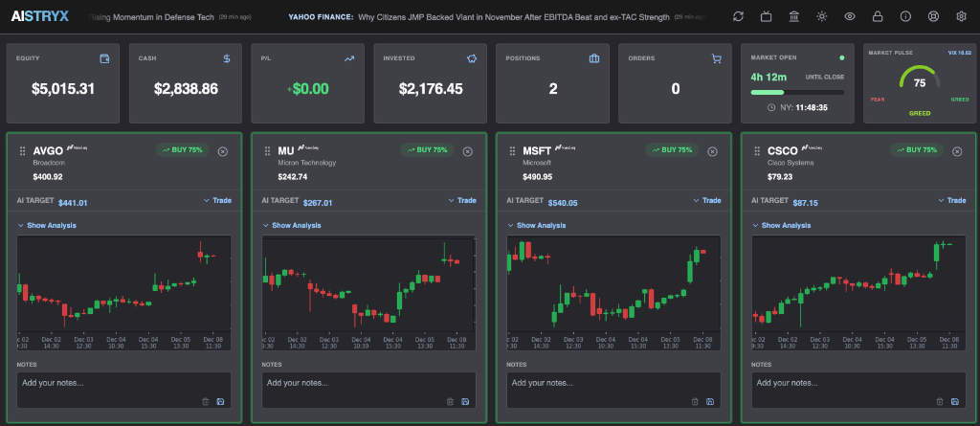Click the Equity value $5,015.31

pyautogui.click(x=63, y=89)
